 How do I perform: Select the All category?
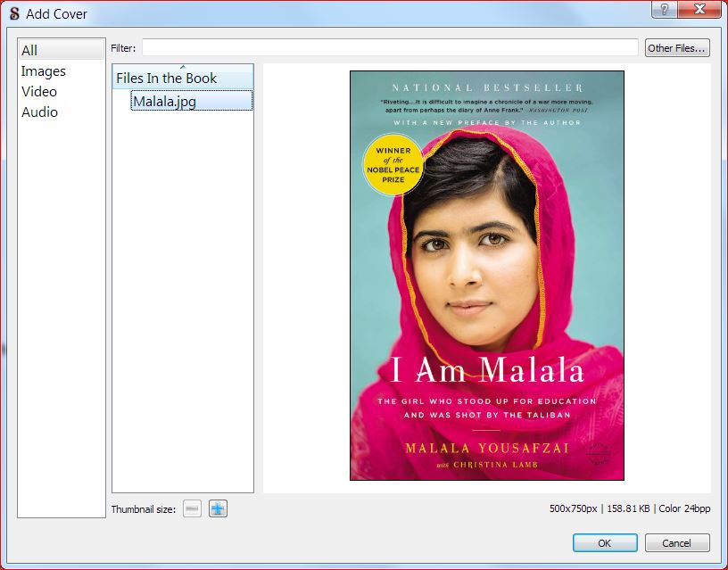pos(62,50)
